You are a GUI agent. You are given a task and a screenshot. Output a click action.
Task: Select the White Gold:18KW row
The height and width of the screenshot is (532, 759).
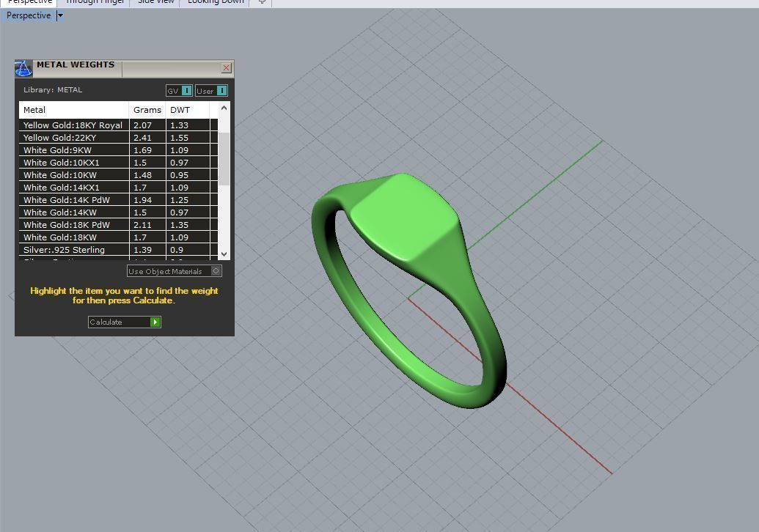pyautogui.click(x=118, y=237)
